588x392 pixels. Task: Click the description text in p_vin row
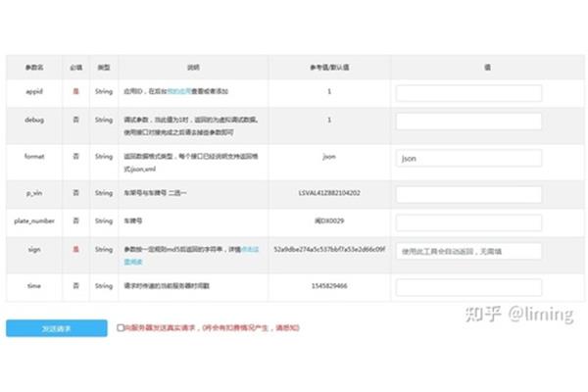pyautogui.click(x=155, y=193)
